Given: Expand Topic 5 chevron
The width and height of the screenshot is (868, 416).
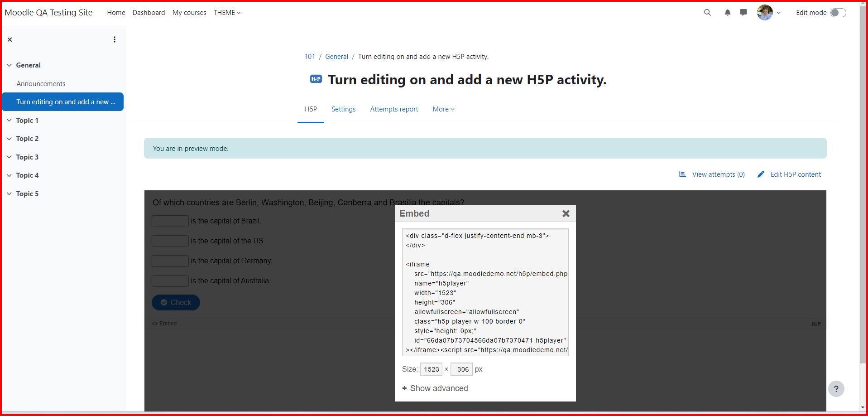Looking at the screenshot, I should (9, 194).
